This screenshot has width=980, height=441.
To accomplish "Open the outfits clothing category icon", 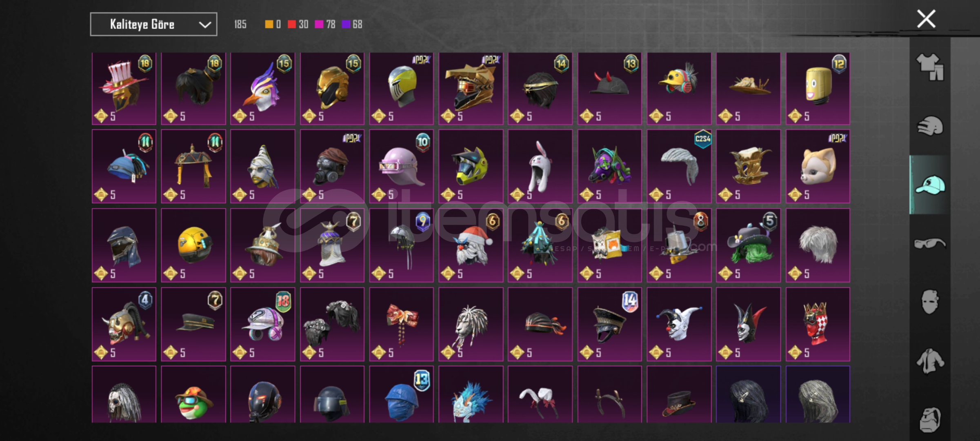I will click(930, 67).
